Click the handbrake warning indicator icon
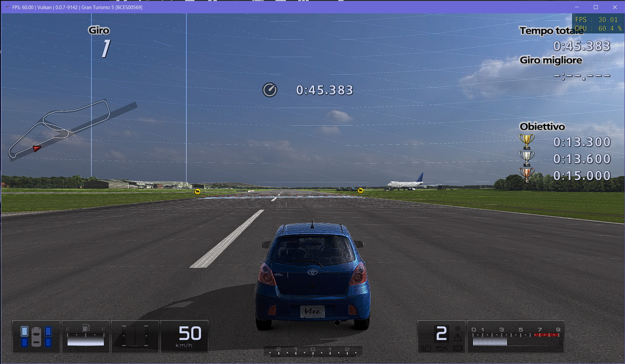The image size is (625, 364). coord(457,348)
